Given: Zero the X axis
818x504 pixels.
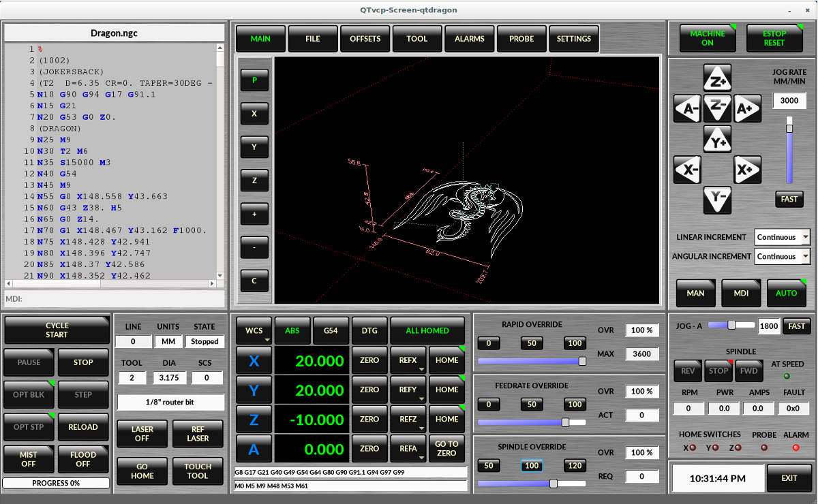Looking at the screenshot, I should [369, 361].
